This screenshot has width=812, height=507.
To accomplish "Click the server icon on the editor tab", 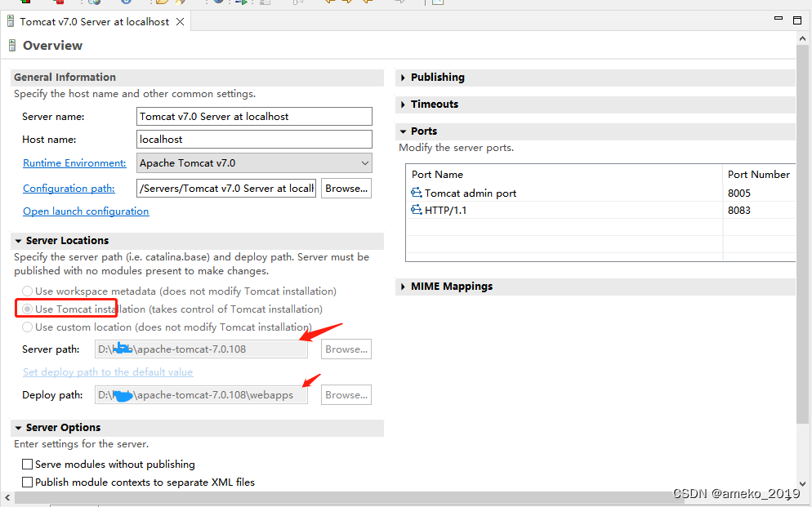I will 11,21.
